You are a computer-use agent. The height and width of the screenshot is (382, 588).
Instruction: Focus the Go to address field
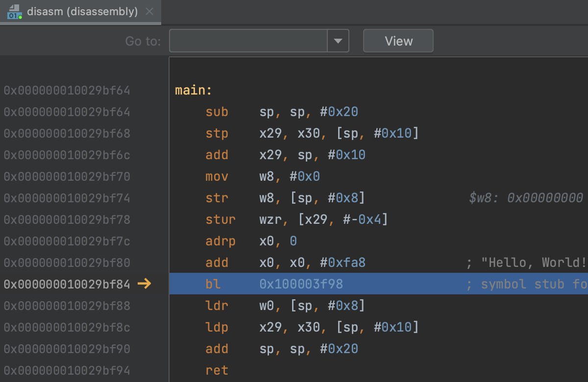tap(248, 41)
